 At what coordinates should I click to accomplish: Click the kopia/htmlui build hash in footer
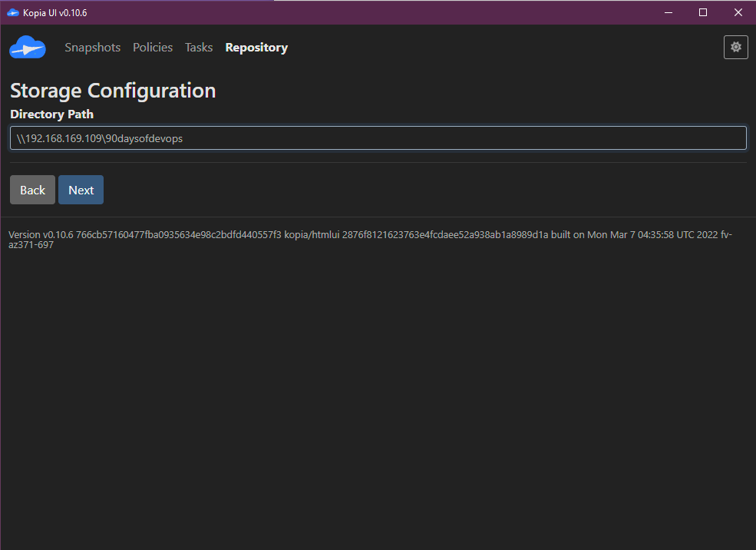click(x=416, y=235)
